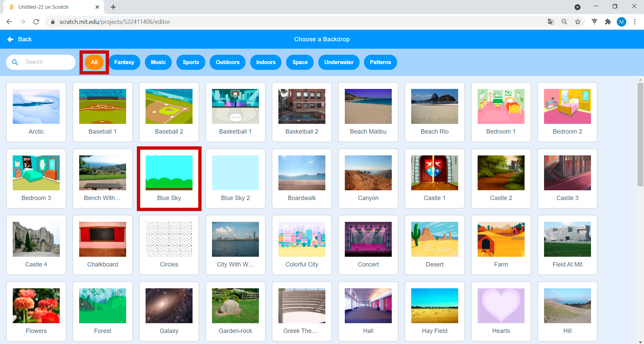Open the Underwater category

point(339,62)
